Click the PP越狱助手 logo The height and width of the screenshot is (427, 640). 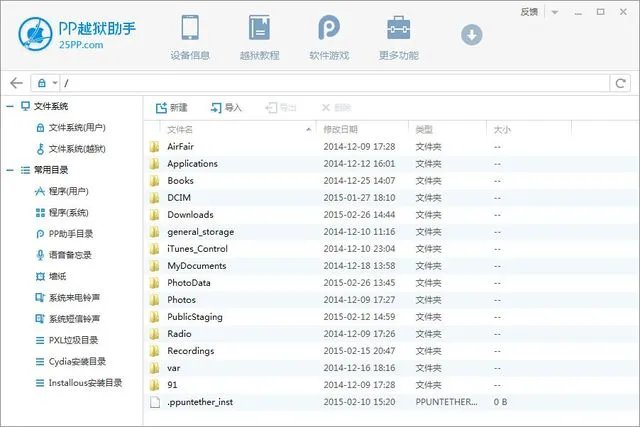(x=77, y=34)
